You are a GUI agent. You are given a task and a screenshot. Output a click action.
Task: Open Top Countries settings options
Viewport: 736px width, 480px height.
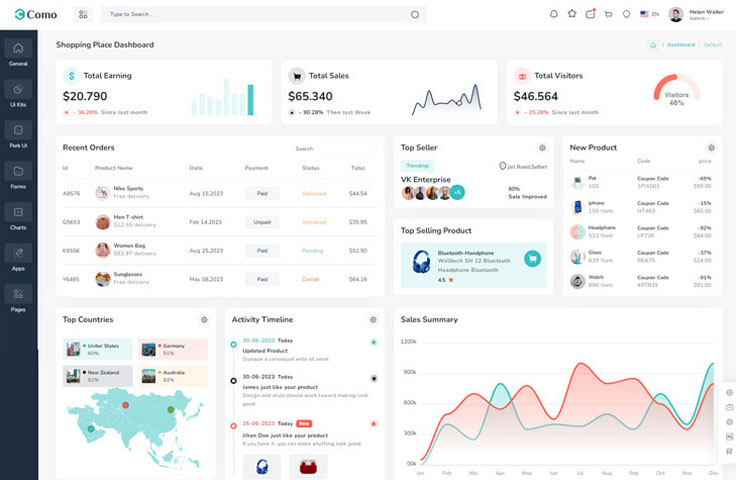(x=204, y=320)
